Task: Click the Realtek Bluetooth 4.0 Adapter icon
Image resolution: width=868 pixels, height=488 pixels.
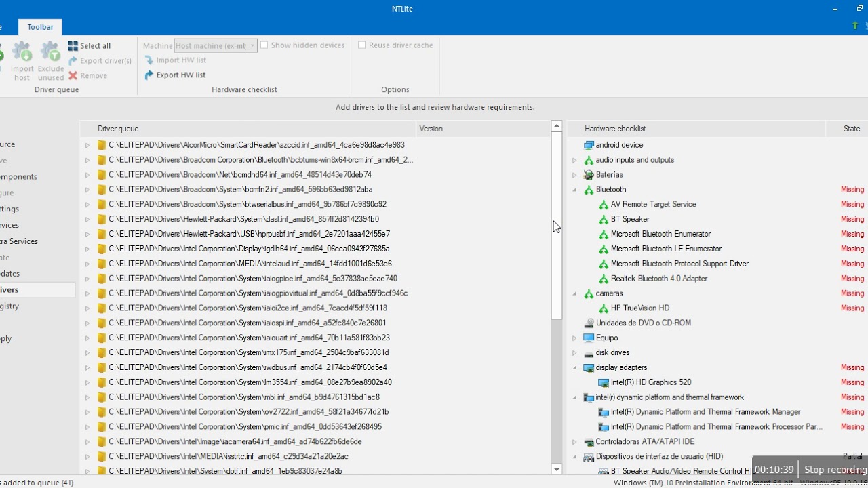Action: coord(604,279)
